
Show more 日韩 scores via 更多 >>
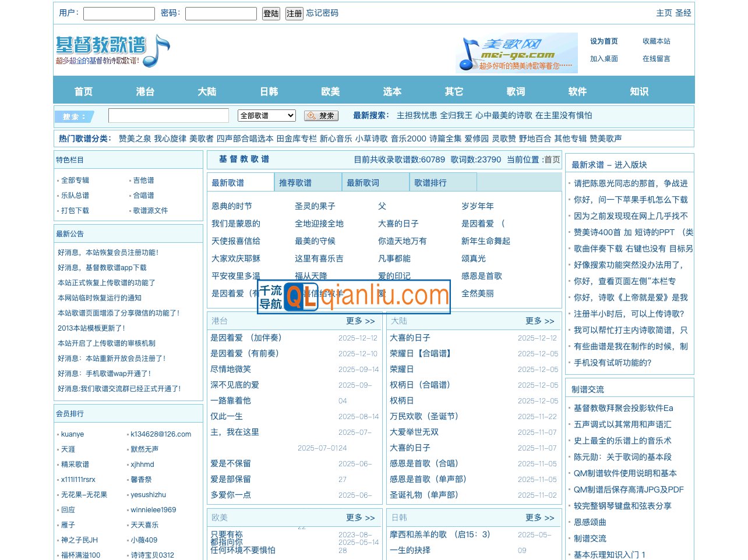[539, 518]
